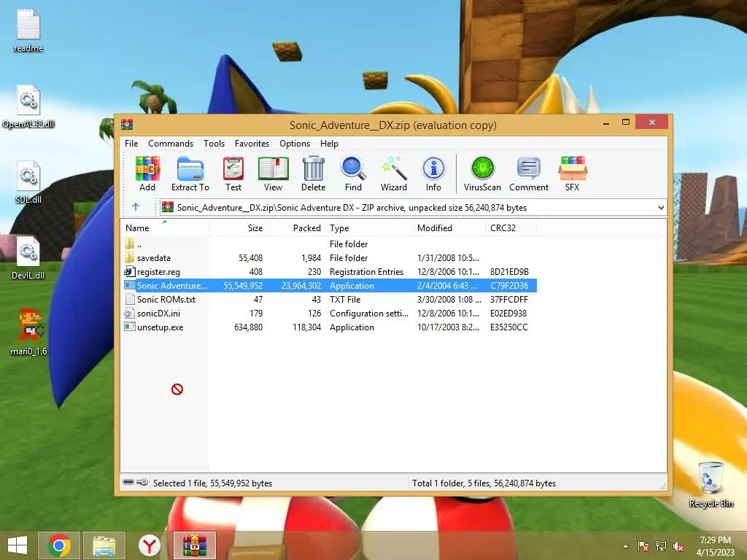Show archive Info
747x560 pixels.
click(433, 174)
